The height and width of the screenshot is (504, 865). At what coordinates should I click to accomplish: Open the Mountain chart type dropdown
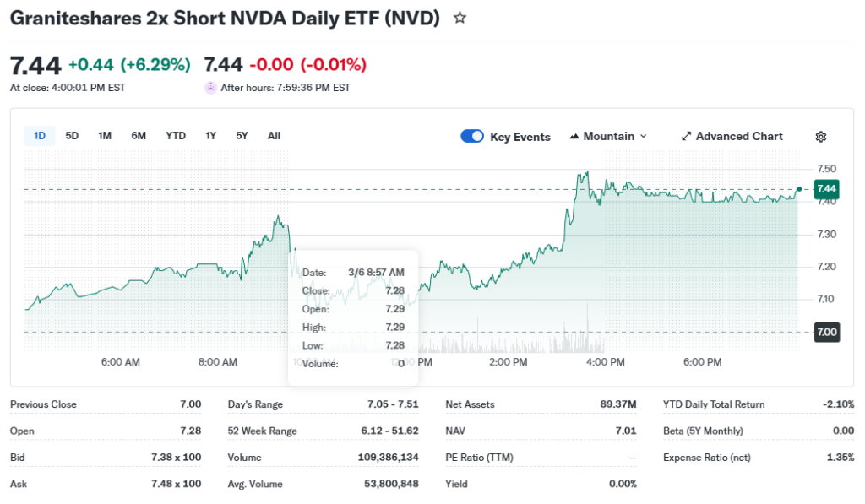click(x=608, y=137)
